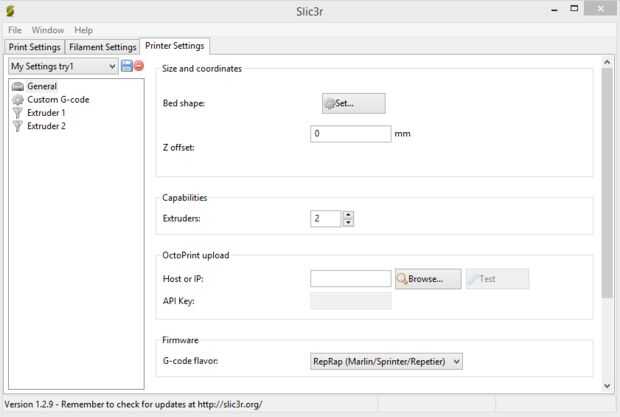Open the Help menu

pos(83,30)
